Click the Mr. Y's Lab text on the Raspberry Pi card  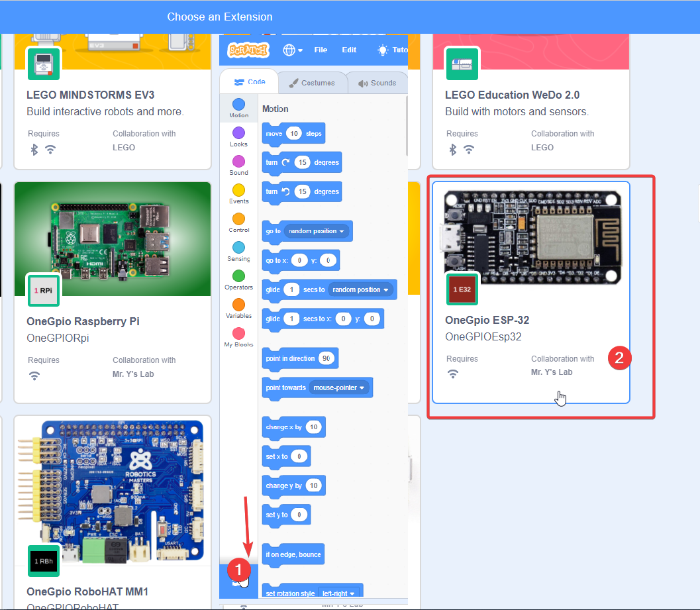point(133,374)
